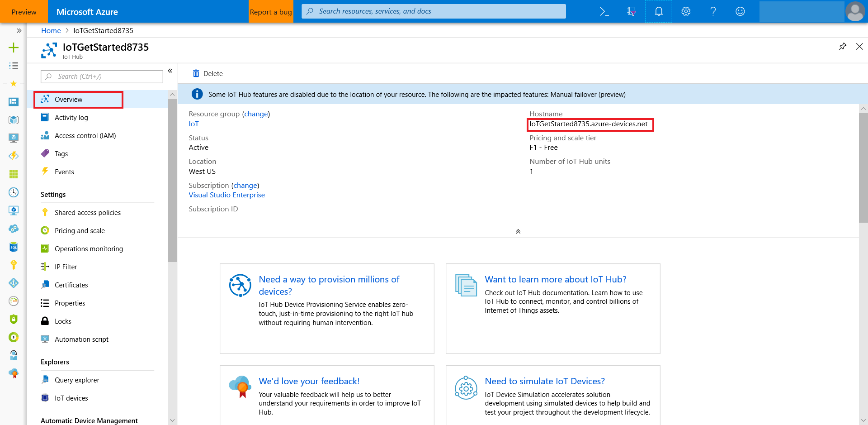Collapse the resource menu with double chevron
Image resolution: width=868 pixels, height=425 pixels.
[170, 71]
